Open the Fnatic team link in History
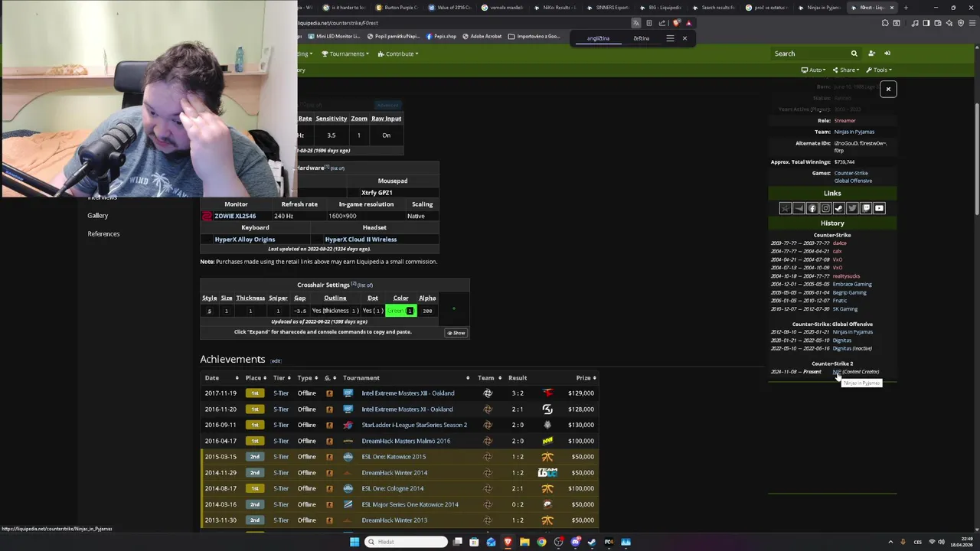This screenshot has height=551, width=980. [x=840, y=301]
